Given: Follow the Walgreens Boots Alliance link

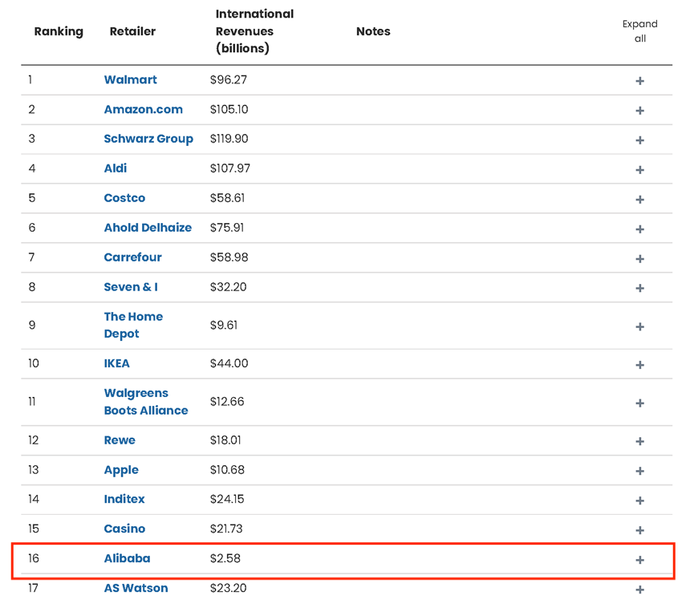Looking at the screenshot, I should (145, 402).
